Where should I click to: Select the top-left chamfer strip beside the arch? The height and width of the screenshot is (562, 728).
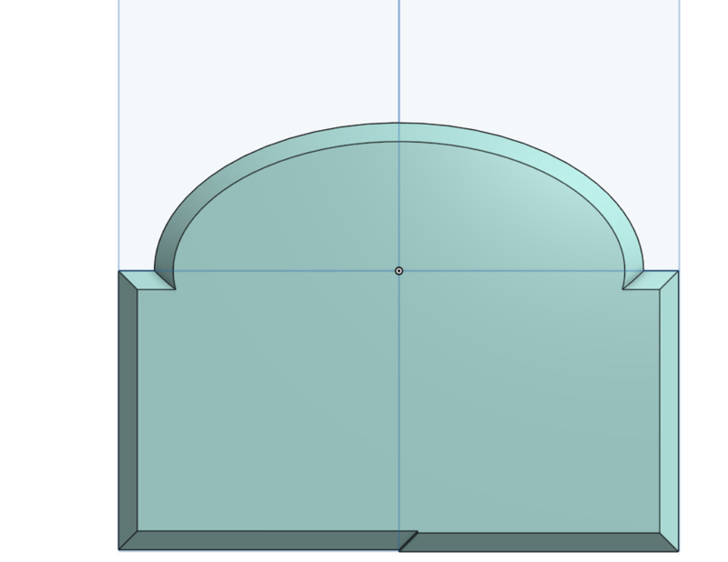pyautogui.click(x=146, y=279)
